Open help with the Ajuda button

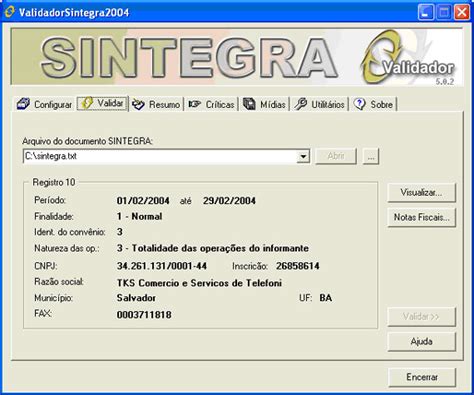point(421,342)
